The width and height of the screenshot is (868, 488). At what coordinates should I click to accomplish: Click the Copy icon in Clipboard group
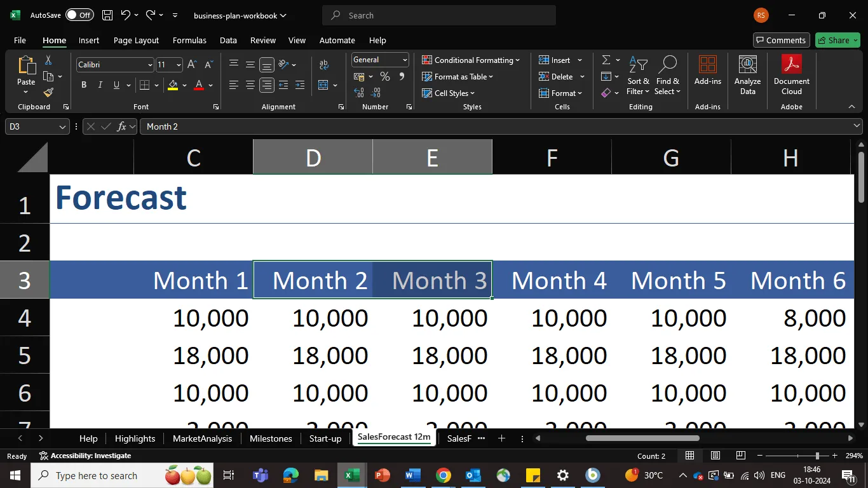coord(48,76)
